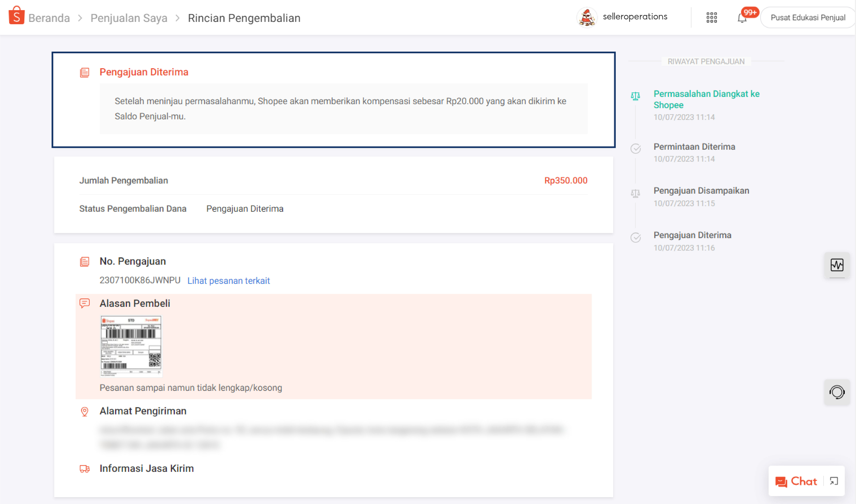
Task: Click the selleroperations account name
Action: point(635,17)
